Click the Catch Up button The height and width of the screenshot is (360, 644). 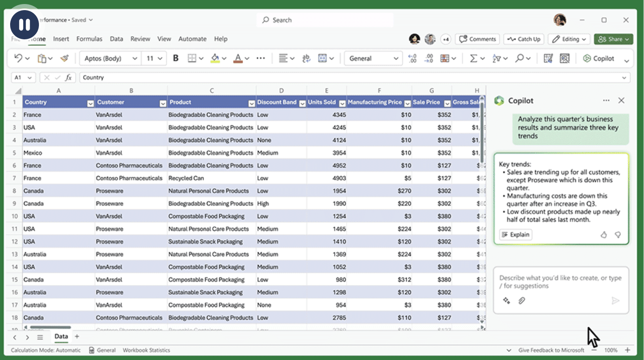(524, 39)
